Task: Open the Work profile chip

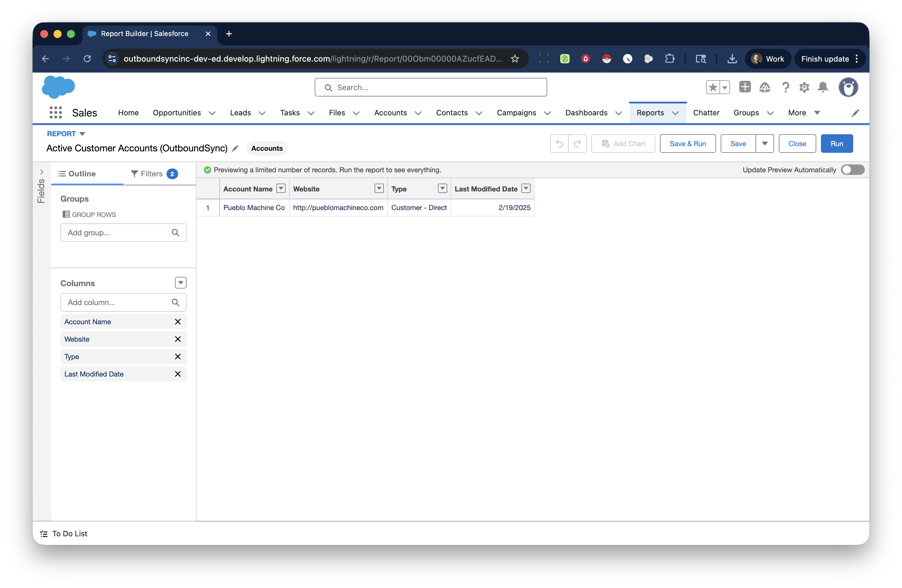Action: click(768, 59)
